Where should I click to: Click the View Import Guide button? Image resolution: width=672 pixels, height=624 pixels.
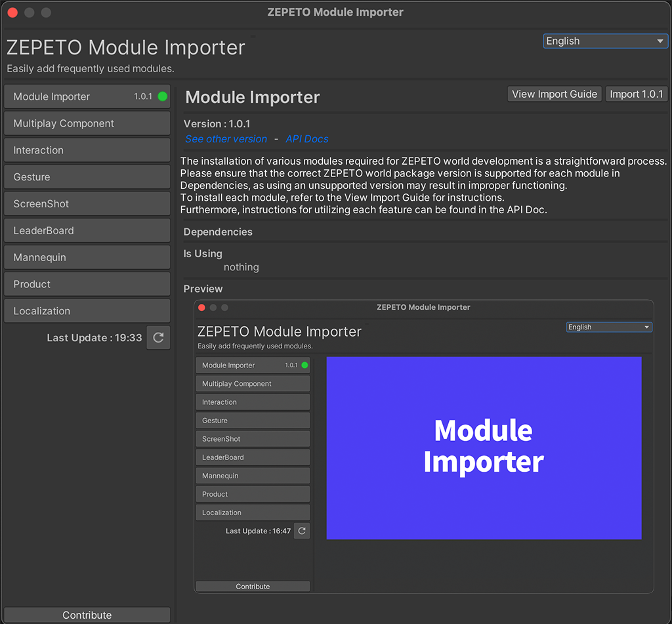(x=554, y=94)
